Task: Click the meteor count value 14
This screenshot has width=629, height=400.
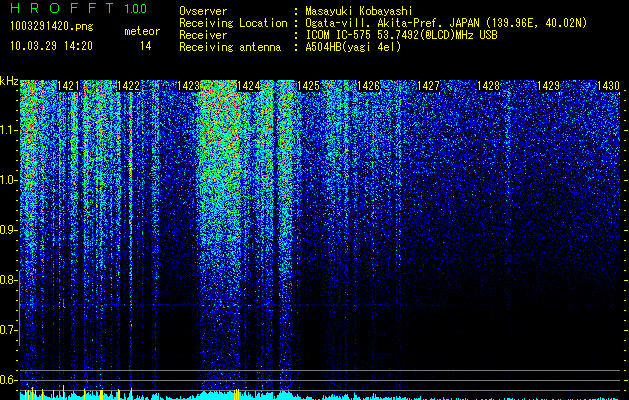Action: (145, 46)
